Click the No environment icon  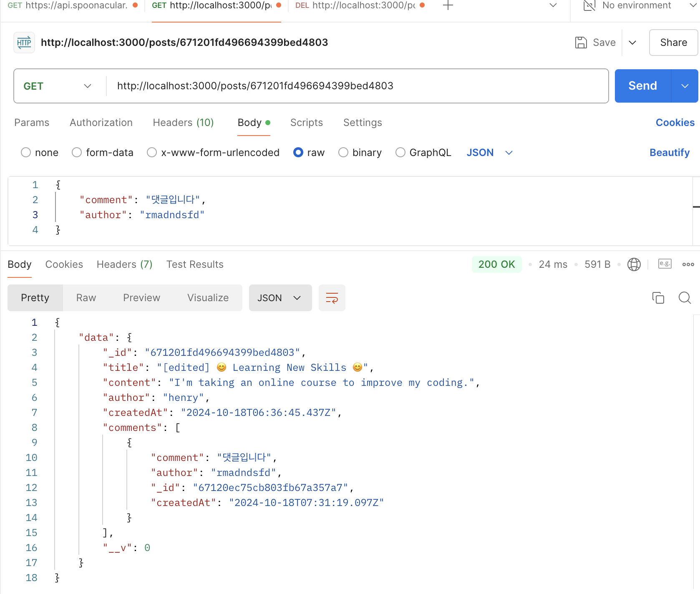(x=589, y=5)
